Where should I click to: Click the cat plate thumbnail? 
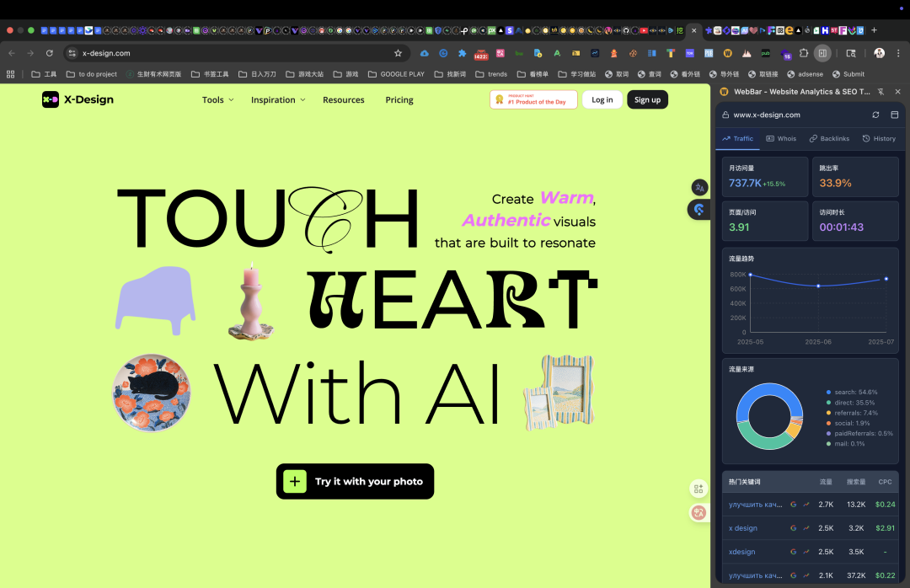point(152,393)
